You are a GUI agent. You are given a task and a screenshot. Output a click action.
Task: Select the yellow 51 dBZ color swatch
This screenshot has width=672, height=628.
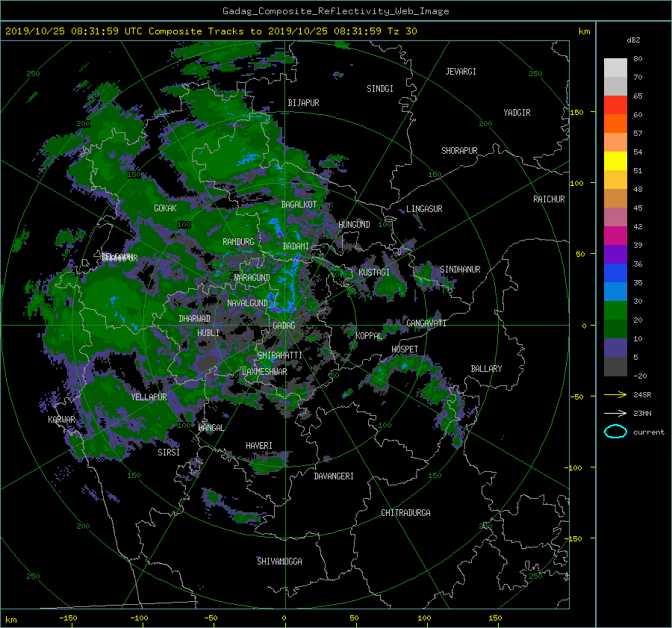[x=615, y=161]
